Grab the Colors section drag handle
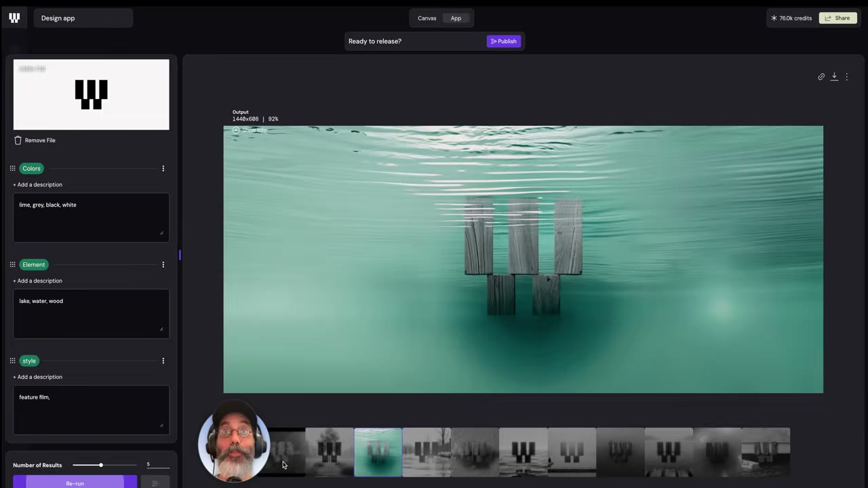Image resolution: width=868 pixels, height=488 pixels. point(12,168)
